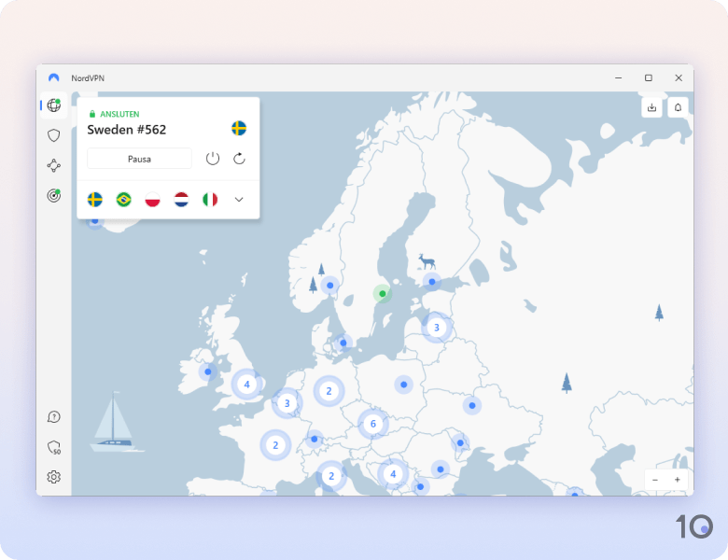
Task: Click the ANSLUTEN status label
Action: (x=119, y=114)
